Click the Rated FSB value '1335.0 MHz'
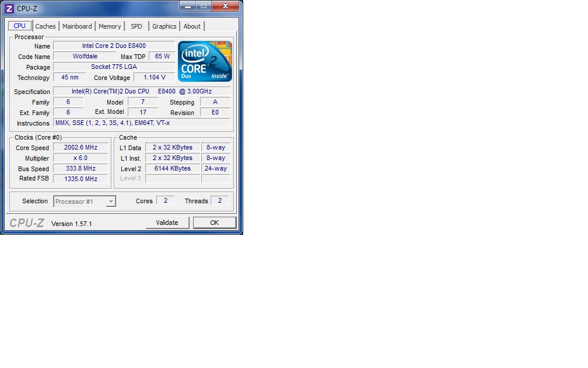This screenshot has width=588, height=368. 80,179
